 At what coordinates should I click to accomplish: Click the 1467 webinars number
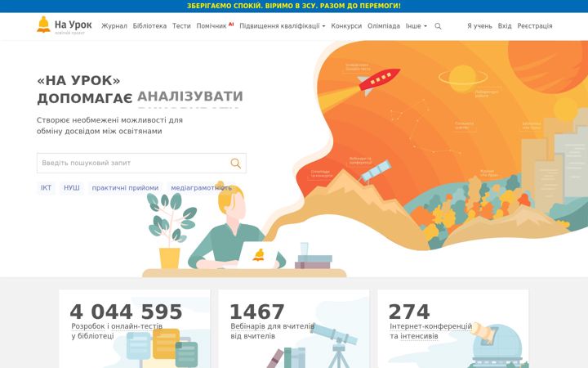tap(257, 312)
